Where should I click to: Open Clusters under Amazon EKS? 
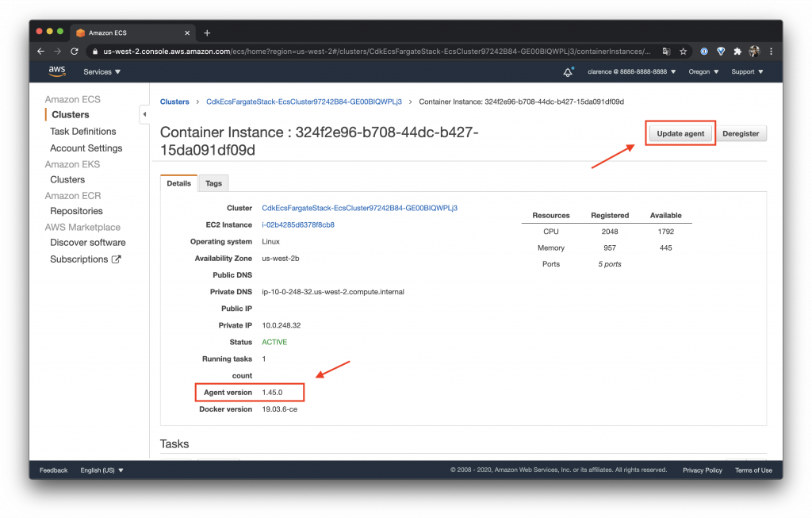(x=67, y=180)
